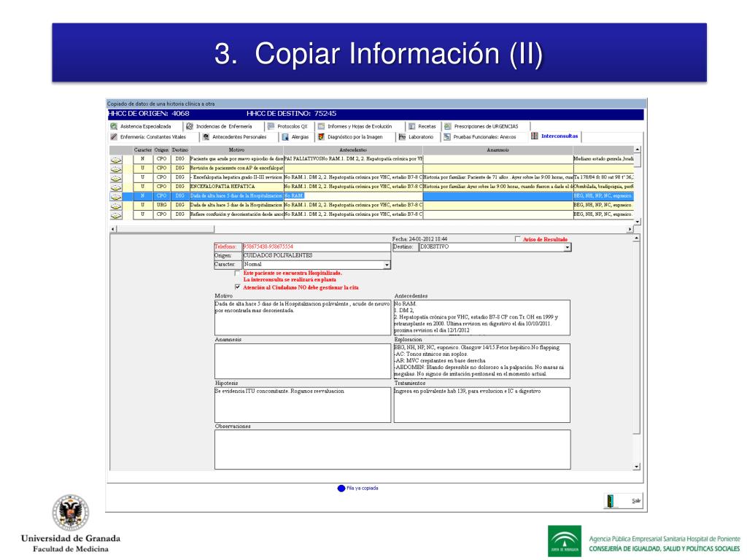
Task: Click row icon for 'Revisión de paciente con AP'
Action: [x=116, y=168]
